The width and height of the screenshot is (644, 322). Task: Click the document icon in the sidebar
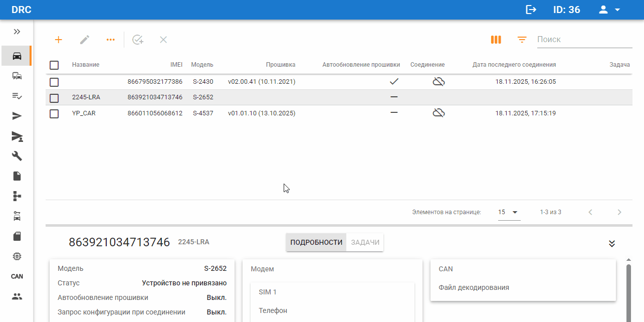pyautogui.click(x=17, y=176)
